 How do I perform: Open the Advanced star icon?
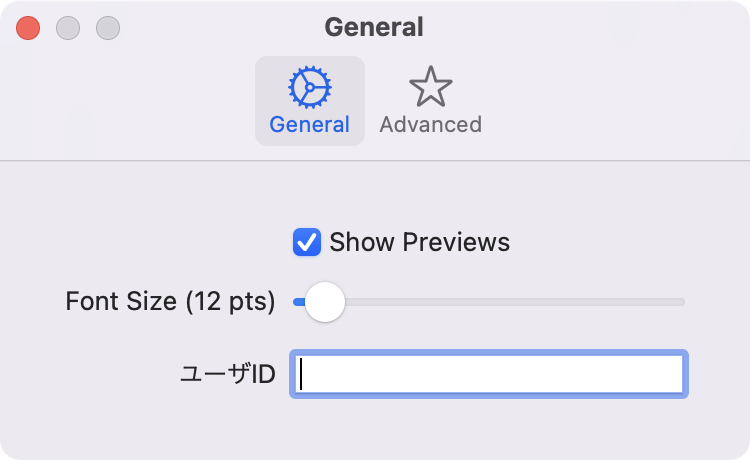pos(430,87)
